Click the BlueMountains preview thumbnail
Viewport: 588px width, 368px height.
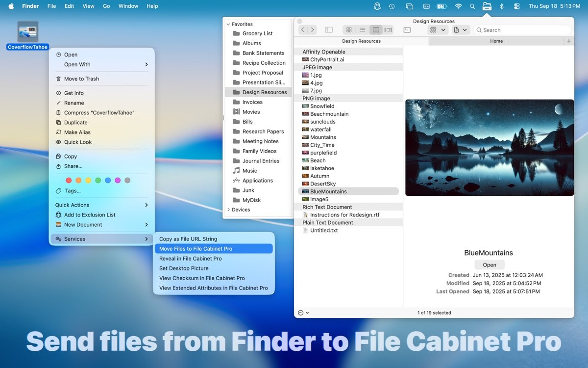(489, 147)
